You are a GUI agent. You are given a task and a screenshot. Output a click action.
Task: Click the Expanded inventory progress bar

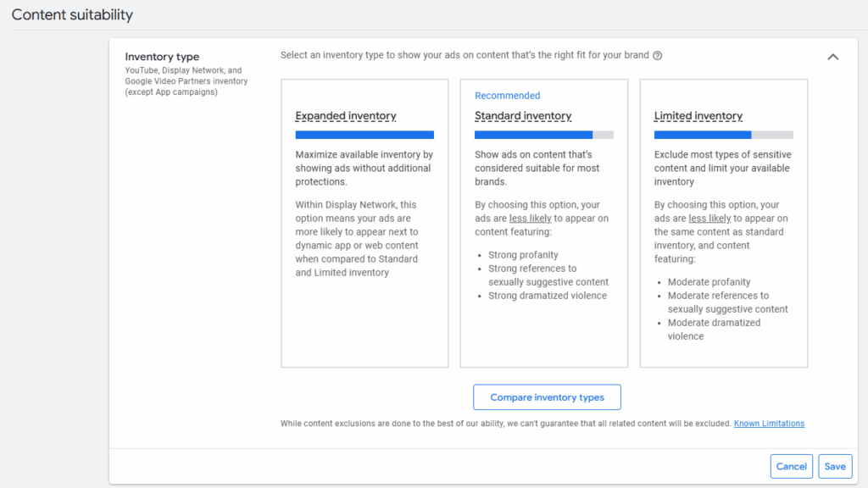364,134
